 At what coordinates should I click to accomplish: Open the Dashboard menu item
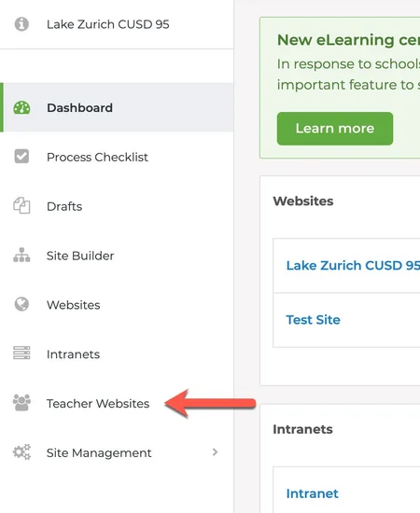click(117, 107)
